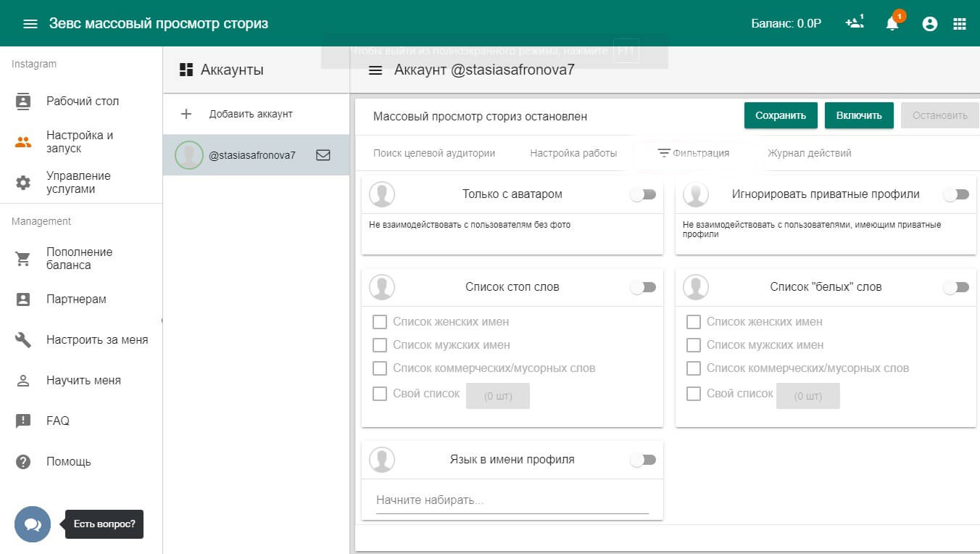This screenshot has height=554, width=980.
Task: Switch to Настройка работы tab
Action: [573, 153]
